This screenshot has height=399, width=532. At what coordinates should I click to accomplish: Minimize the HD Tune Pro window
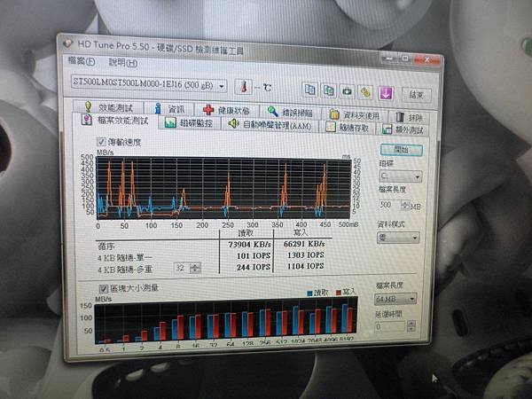click(389, 58)
